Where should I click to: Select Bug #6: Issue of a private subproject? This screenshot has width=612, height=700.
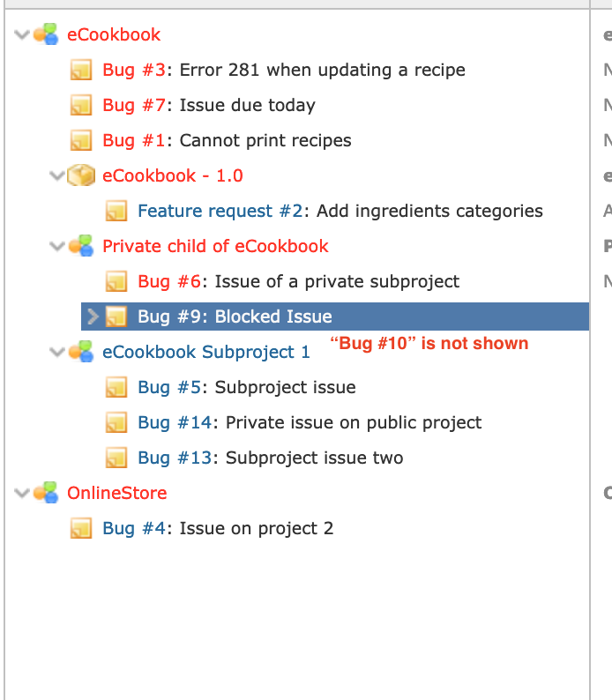[299, 282]
